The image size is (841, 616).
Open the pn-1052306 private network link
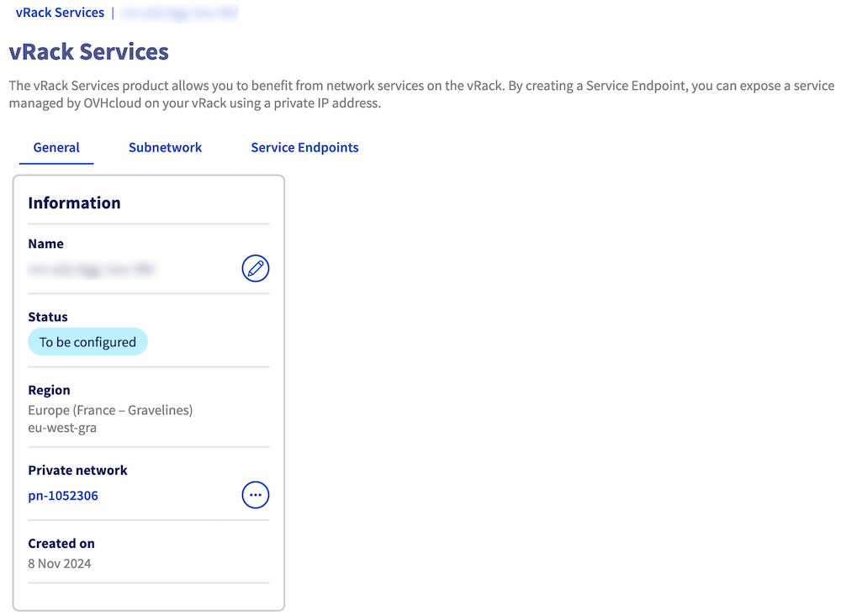point(63,496)
